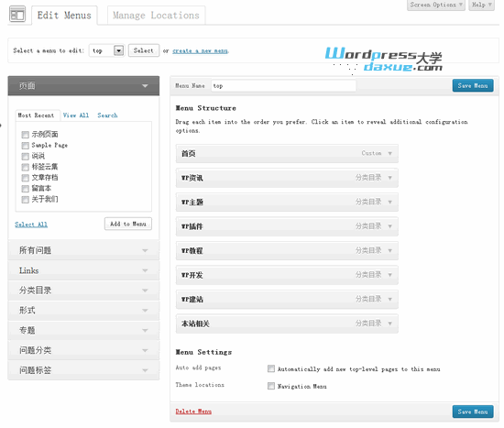The image size is (504, 428).
Task: Expand the 本站相关 menu item arrow
Action: (x=389, y=324)
